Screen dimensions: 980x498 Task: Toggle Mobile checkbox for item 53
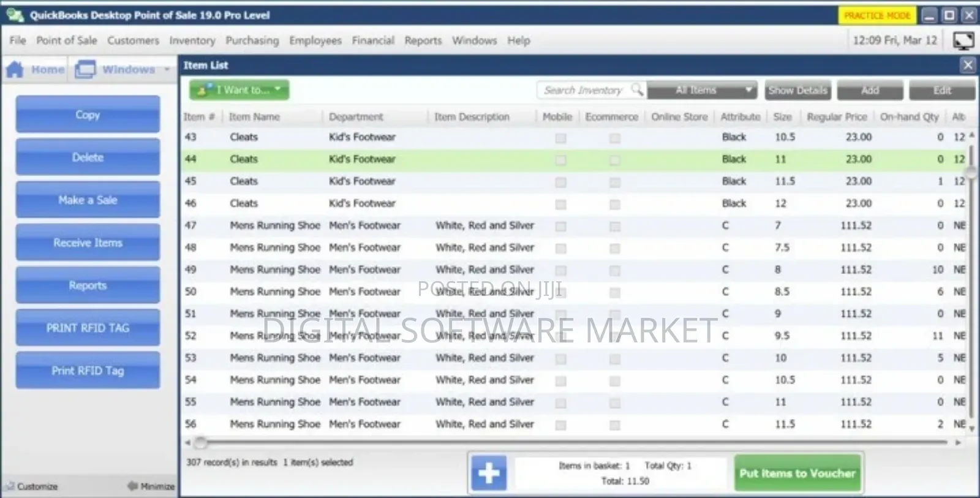(560, 358)
